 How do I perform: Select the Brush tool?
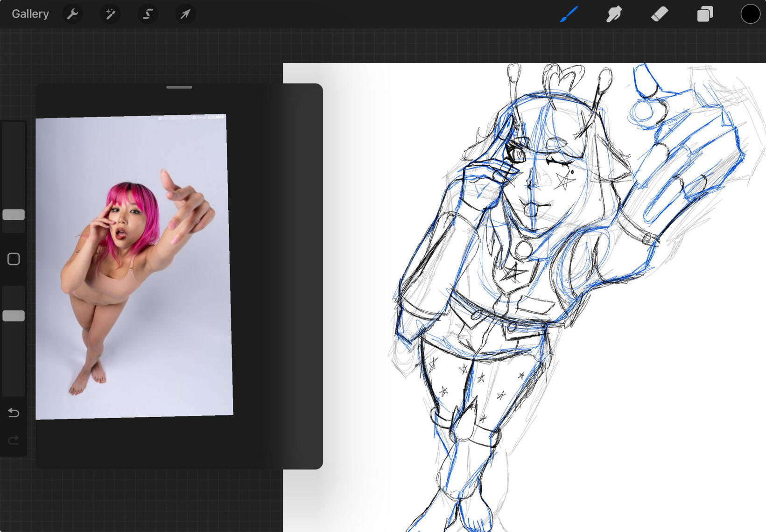click(x=569, y=14)
